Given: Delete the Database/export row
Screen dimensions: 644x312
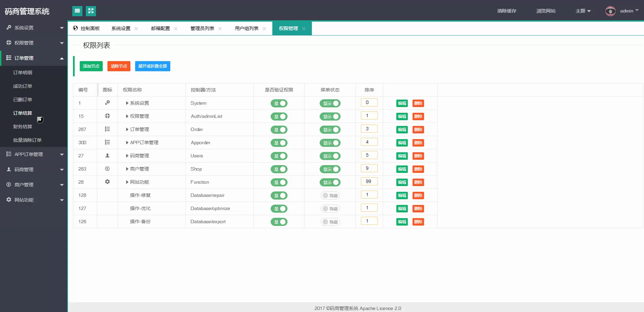Looking at the screenshot, I should click(418, 222).
